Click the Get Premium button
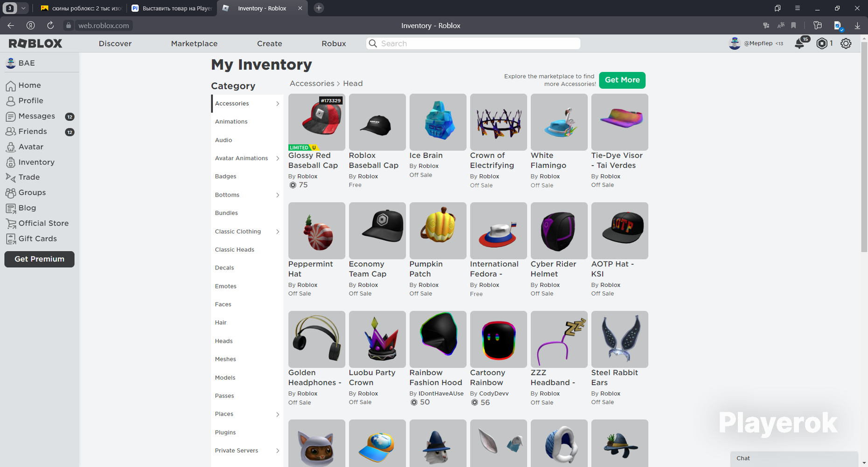This screenshot has width=868, height=467. pos(40,259)
